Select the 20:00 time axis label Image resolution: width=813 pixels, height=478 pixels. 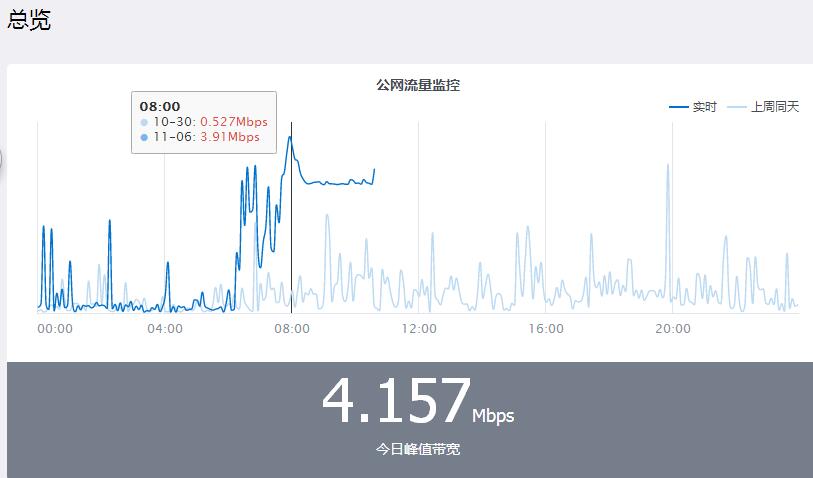[672, 329]
